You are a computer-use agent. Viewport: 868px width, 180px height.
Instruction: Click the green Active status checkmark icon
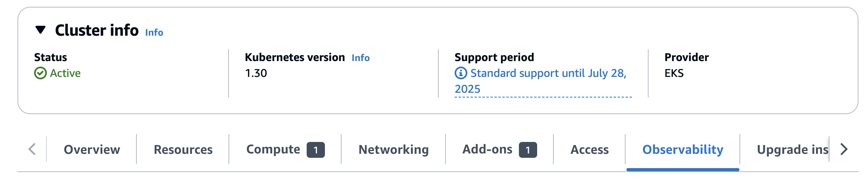[x=40, y=73]
